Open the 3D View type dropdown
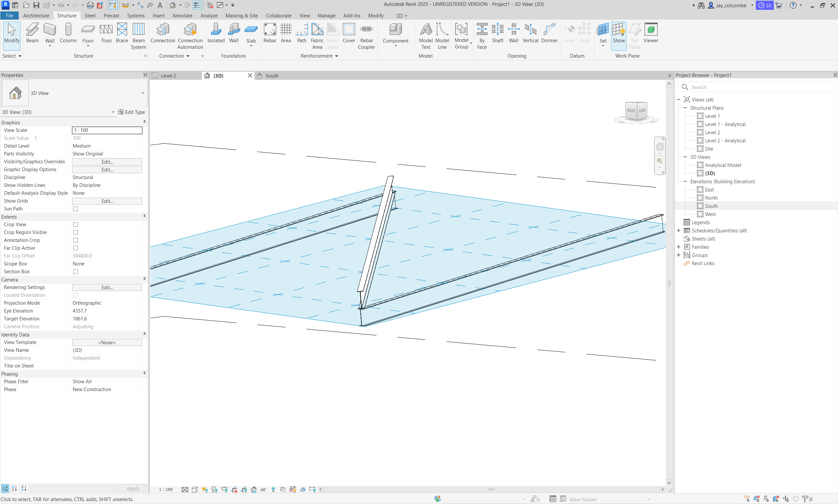The image size is (838, 504). coord(143,93)
